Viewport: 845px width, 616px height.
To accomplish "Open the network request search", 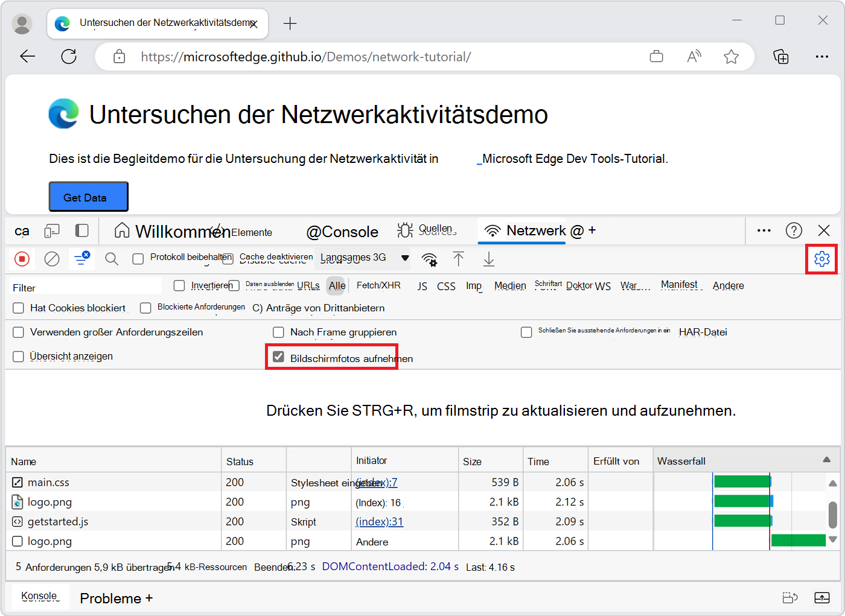I will tap(111, 258).
